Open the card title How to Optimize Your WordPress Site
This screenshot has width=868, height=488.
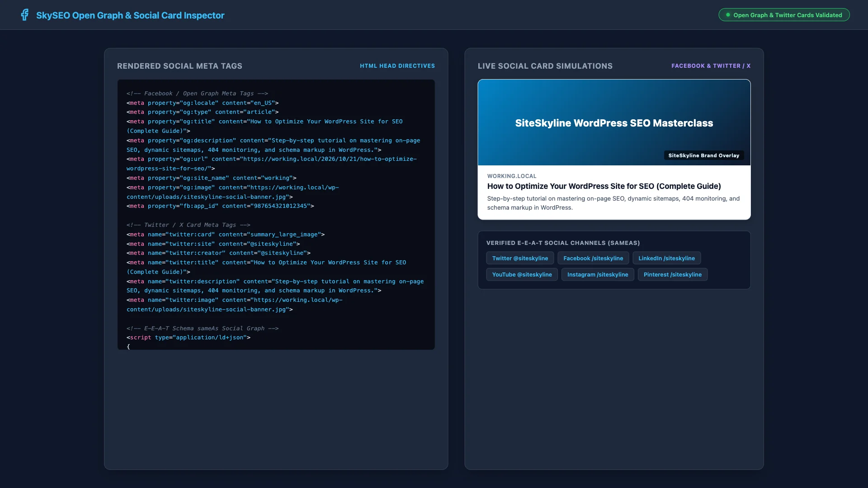coord(604,186)
